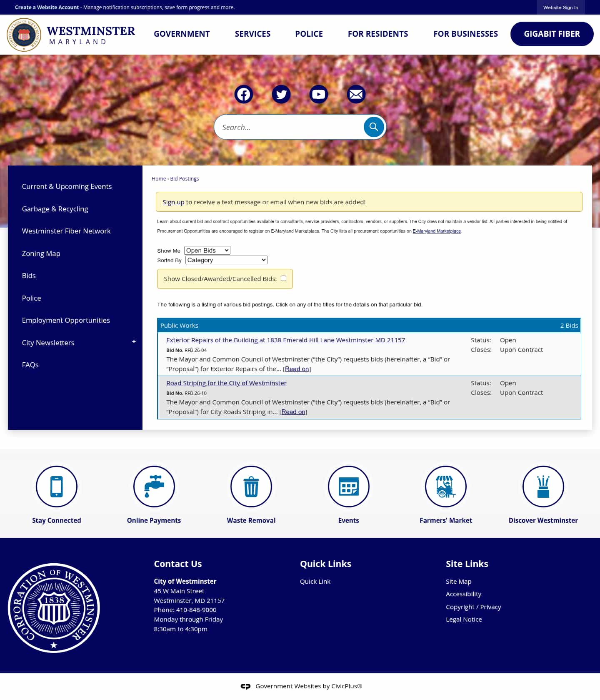Open the Police top menu item

(309, 34)
